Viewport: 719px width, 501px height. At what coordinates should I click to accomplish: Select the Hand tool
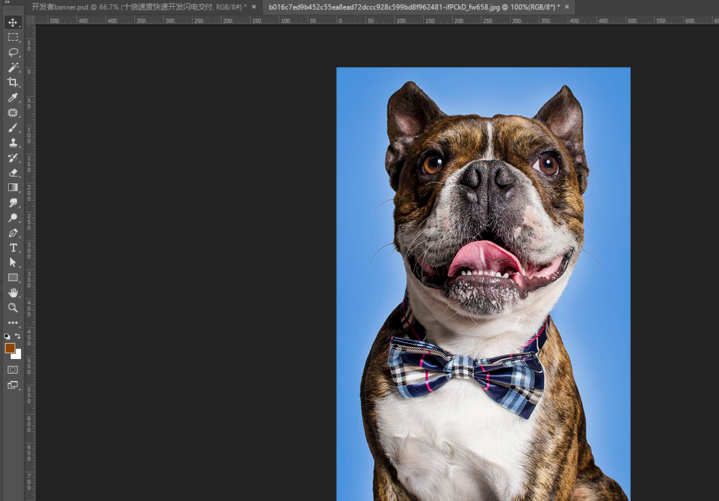pyautogui.click(x=13, y=292)
